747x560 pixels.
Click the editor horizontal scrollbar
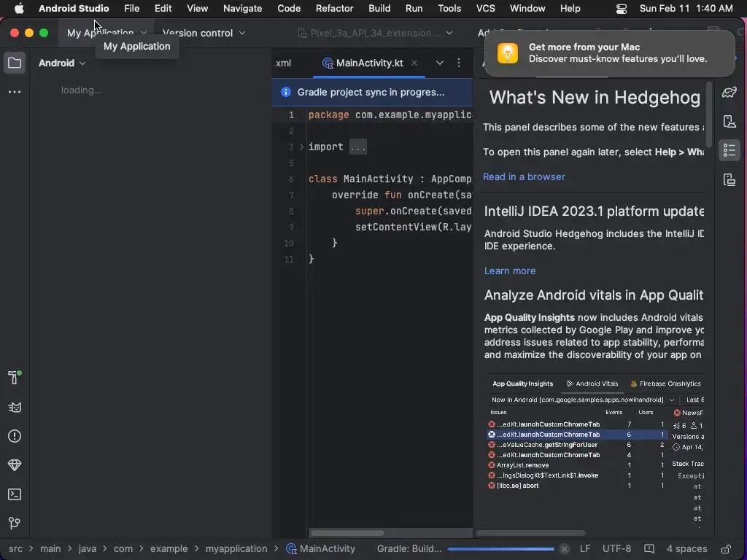(347, 532)
